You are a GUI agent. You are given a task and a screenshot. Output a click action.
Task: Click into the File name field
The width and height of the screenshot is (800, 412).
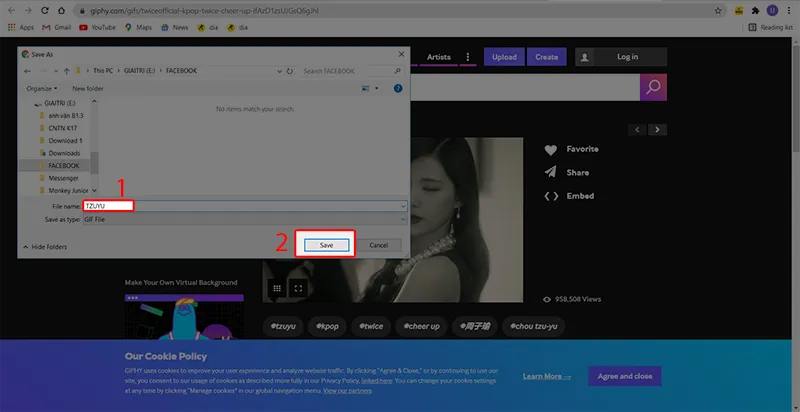point(245,206)
